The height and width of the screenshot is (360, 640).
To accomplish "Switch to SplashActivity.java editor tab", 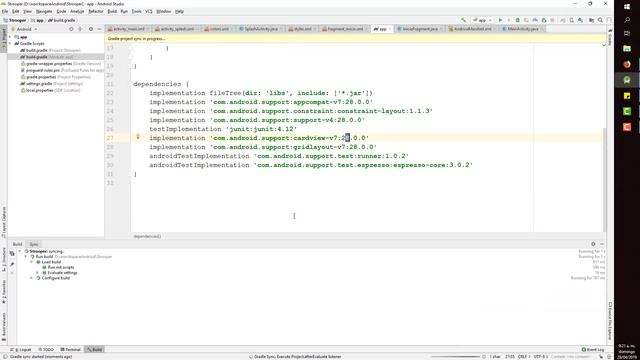I will point(259,29).
